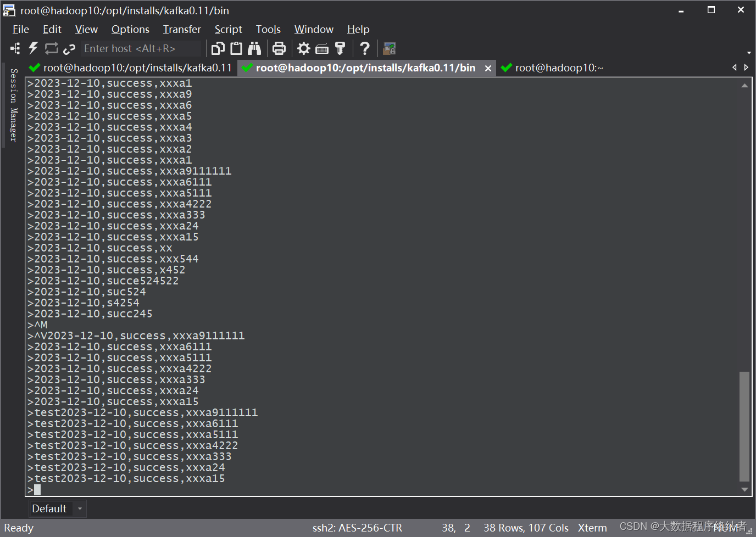The image size is (756, 537).
Task: Open the Default button bar dropdown arrow
Action: [x=80, y=508]
